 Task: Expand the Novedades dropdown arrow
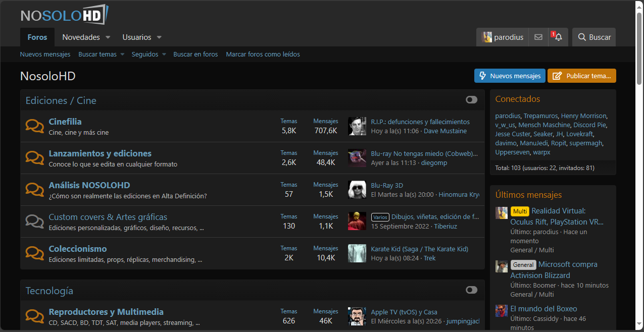108,37
